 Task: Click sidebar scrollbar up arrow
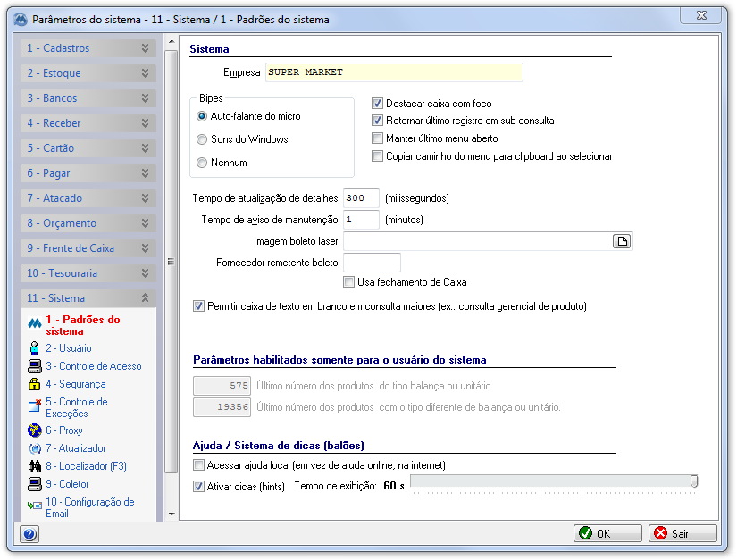(x=172, y=41)
